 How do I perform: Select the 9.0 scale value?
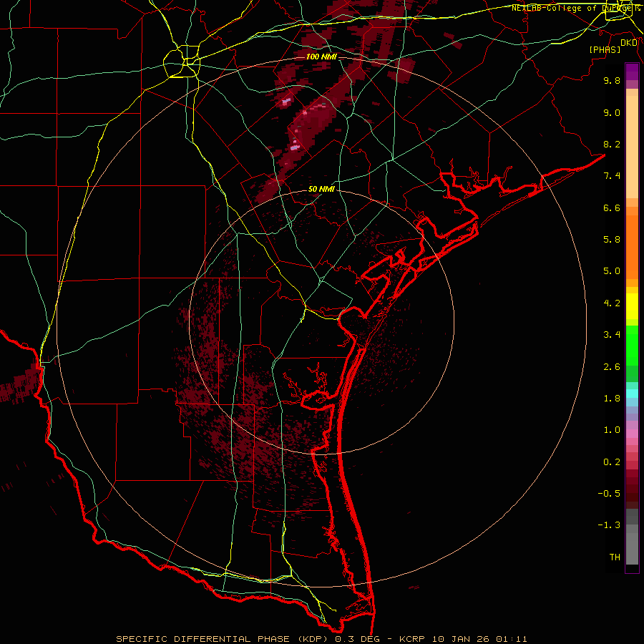pos(612,112)
